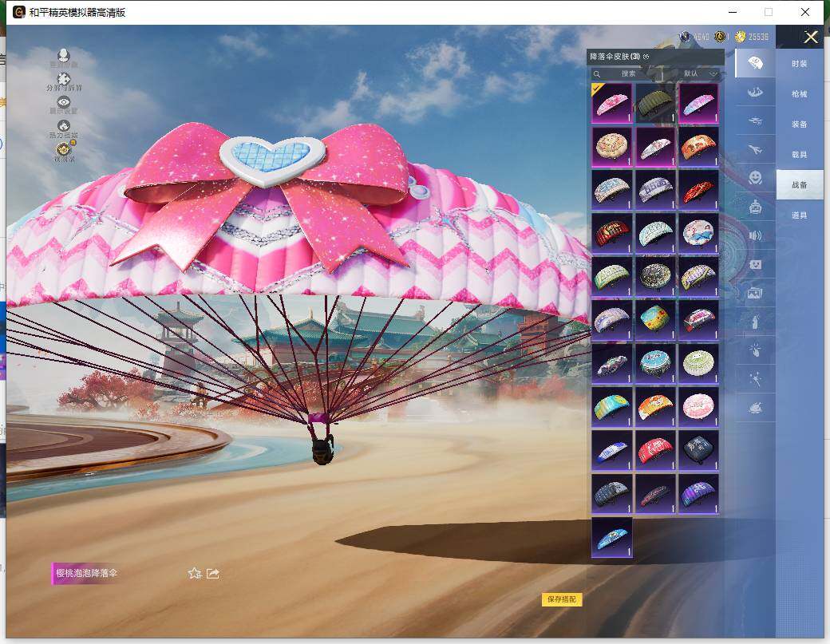This screenshot has height=644, width=830.
Task: Share the parachute using the share arrow icon
Action: click(213, 573)
